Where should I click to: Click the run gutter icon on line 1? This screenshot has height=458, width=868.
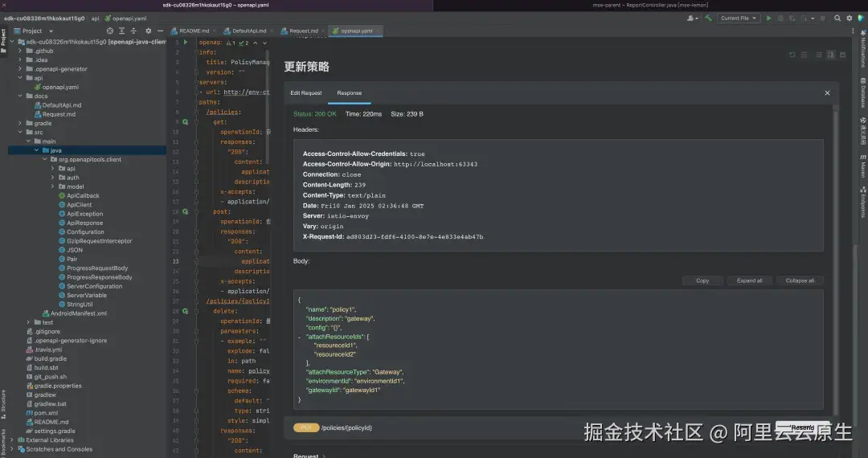point(186,42)
